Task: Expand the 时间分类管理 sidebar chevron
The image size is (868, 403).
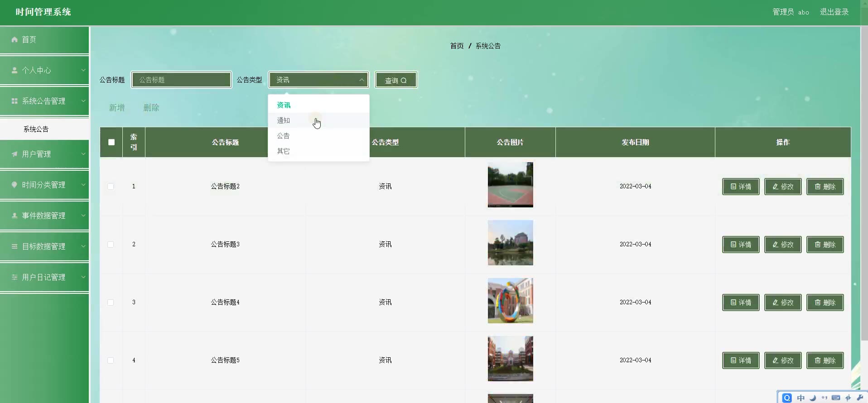Action: point(83,185)
